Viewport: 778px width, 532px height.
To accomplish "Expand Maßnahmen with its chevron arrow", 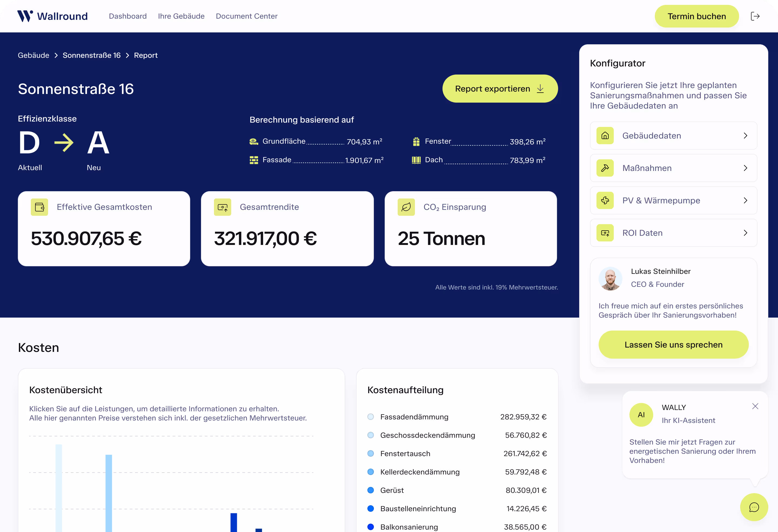I will pos(745,168).
